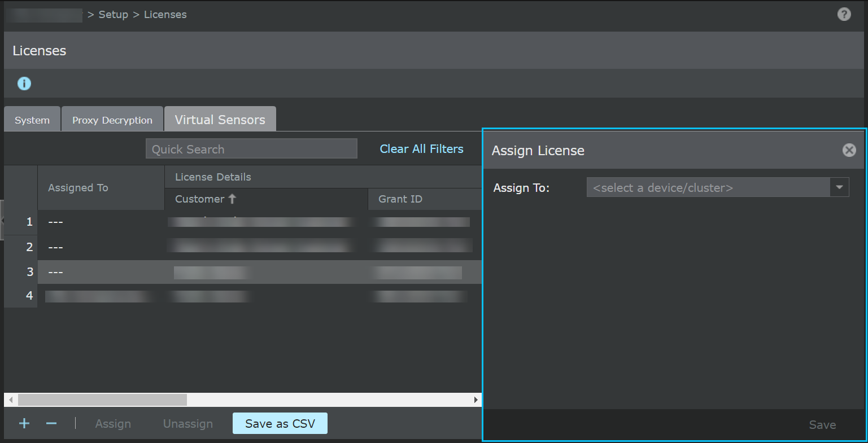
Task: Select license row number 2
Action: coord(243,247)
